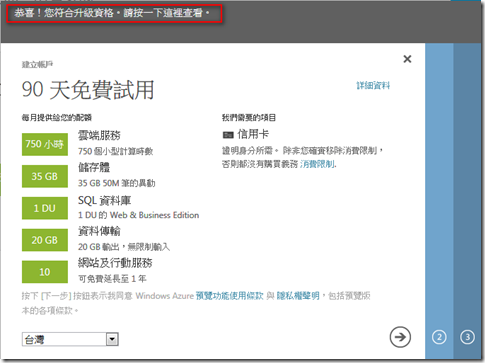Click the country dropdown arrow button
Viewport: 485px width, 363px height.
(112, 340)
